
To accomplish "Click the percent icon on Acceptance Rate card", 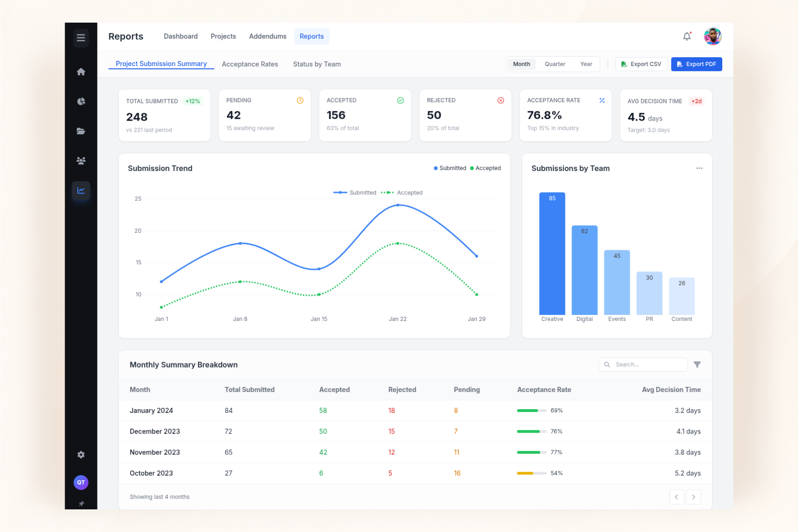I will [x=602, y=100].
